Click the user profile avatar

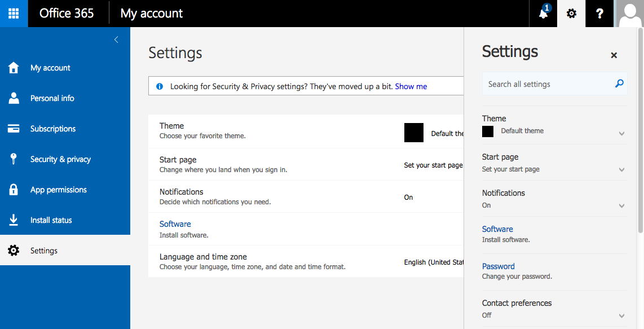630,14
